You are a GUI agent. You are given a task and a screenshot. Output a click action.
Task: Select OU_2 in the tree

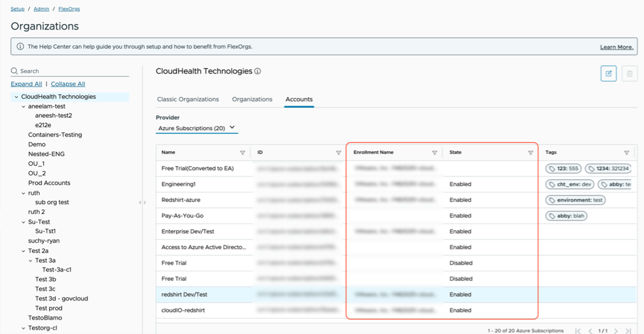[37, 173]
